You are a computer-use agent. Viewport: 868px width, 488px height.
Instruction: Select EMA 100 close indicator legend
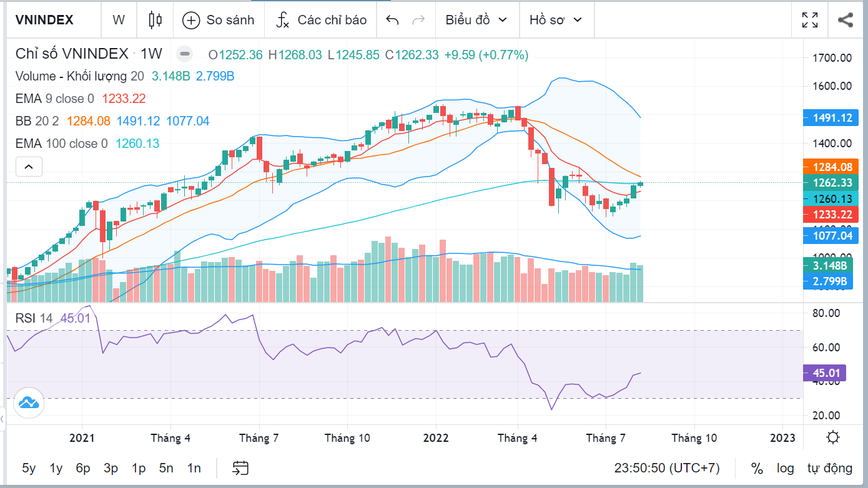(61, 144)
